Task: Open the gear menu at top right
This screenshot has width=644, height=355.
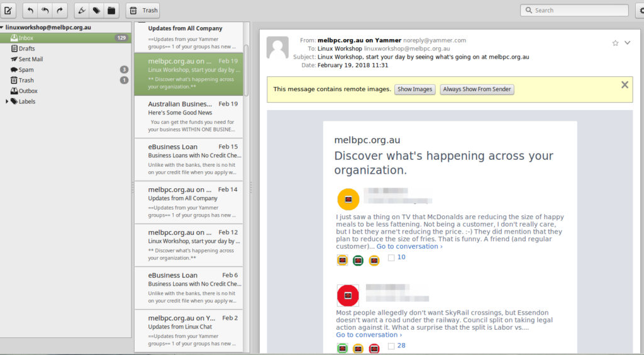Action: [641, 10]
